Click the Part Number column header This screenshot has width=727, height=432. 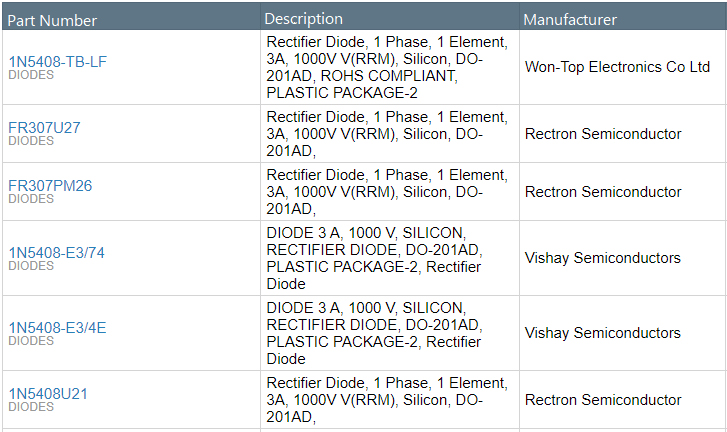point(53,20)
